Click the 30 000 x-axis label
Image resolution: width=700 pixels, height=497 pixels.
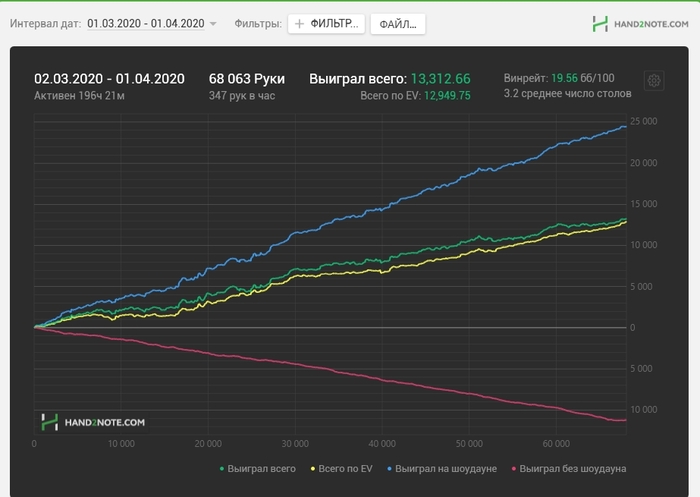[295, 443]
